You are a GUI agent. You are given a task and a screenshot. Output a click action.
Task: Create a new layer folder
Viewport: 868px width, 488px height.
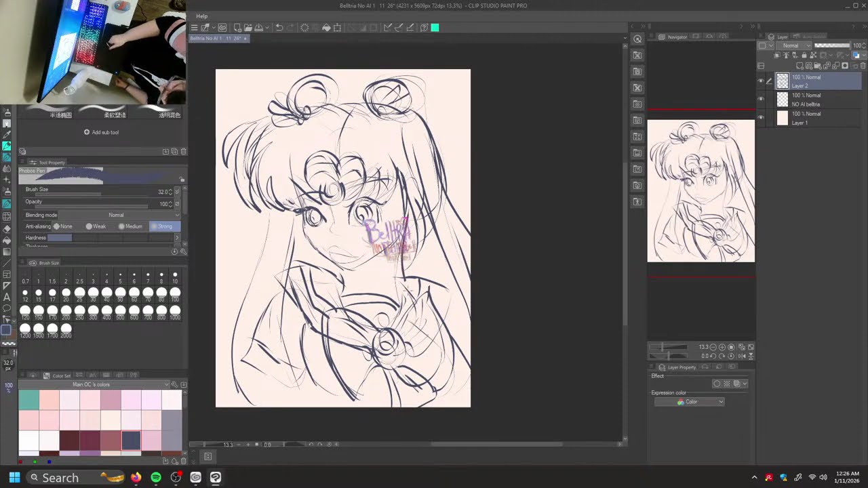[x=817, y=66]
